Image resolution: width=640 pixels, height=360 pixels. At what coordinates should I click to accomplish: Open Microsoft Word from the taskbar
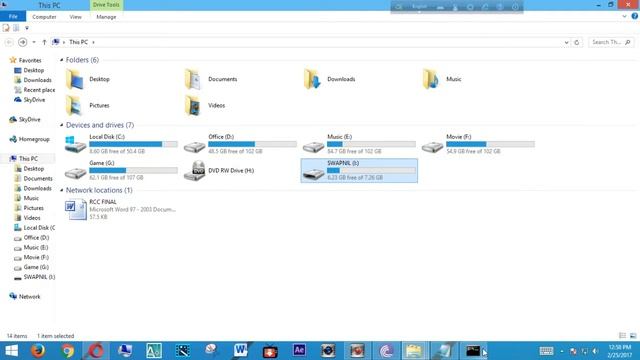point(240,351)
